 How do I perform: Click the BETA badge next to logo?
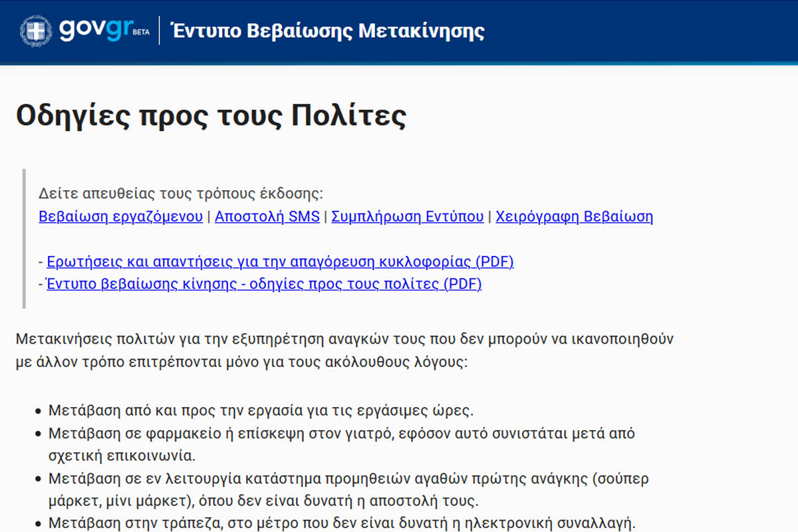141,32
